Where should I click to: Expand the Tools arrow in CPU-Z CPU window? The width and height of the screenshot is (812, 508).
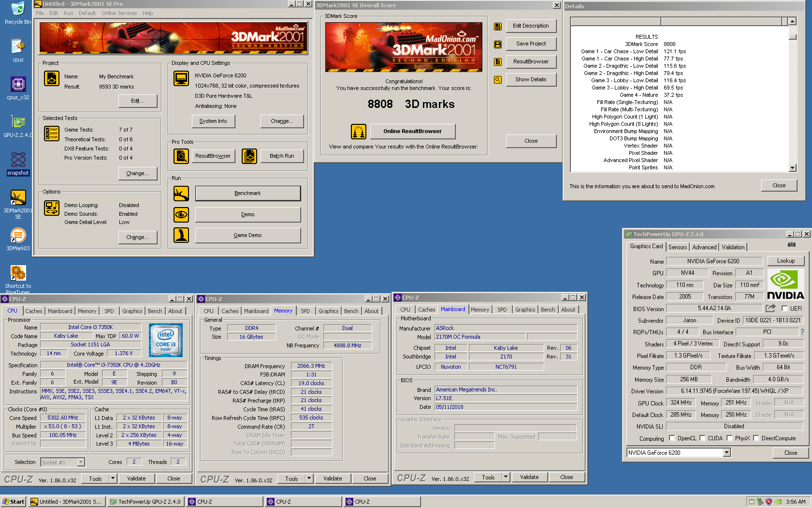point(113,478)
